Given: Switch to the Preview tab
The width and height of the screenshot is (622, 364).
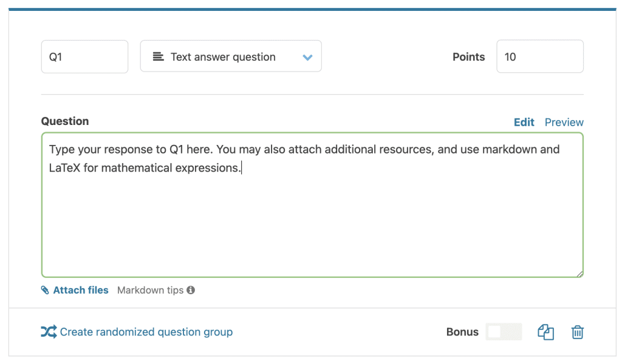Looking at the screenshot, I should pyautogui.click(x=564, y=122).
